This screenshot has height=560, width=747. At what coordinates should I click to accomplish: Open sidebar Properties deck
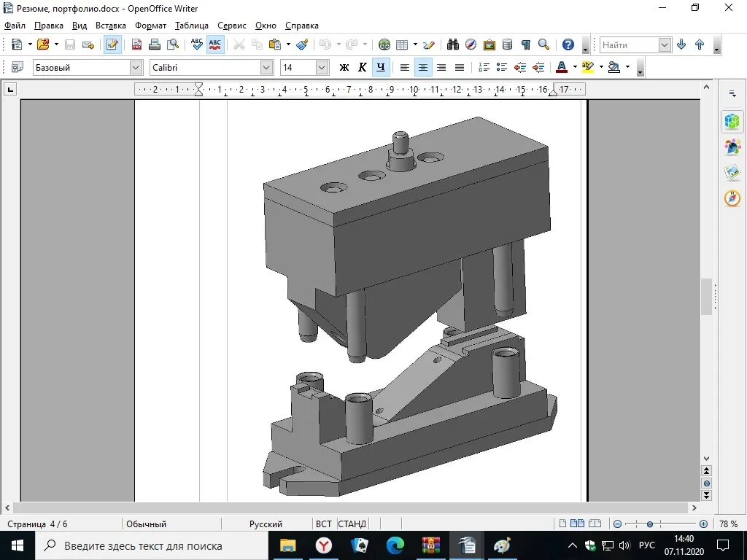click(x=732, y=121)
